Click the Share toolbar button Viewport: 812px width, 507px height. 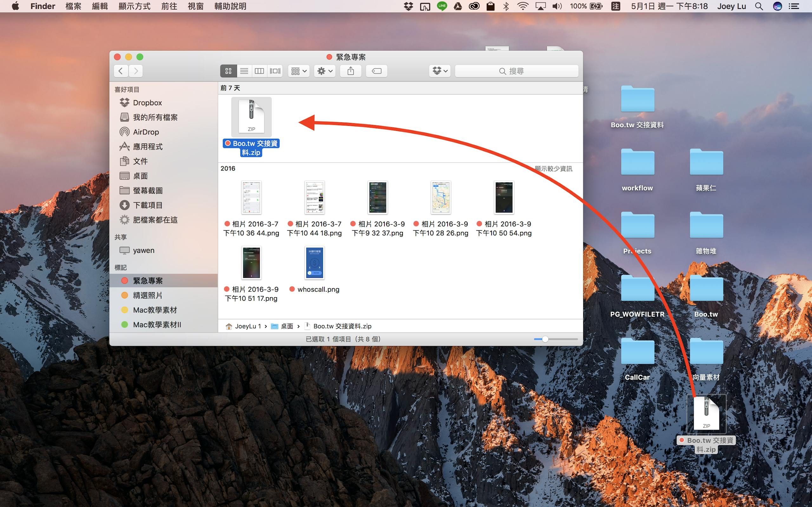[x=350, y=71]
